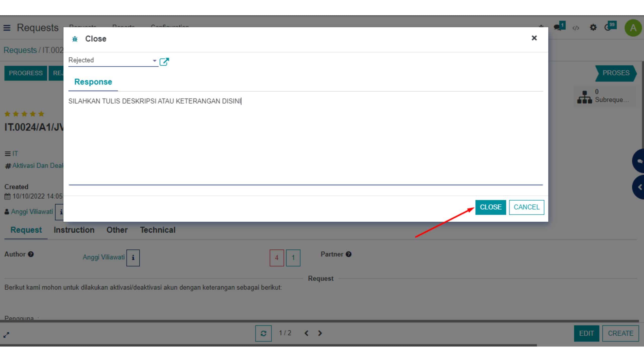
Task: Open the user avatar A menu
Action: click(x=633, y=28)
